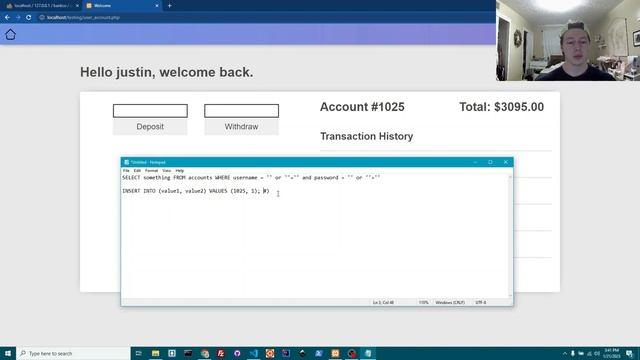Minimize the Notepad window
Image resolution: width=640 pixels, height=360 pixels.
475,162
